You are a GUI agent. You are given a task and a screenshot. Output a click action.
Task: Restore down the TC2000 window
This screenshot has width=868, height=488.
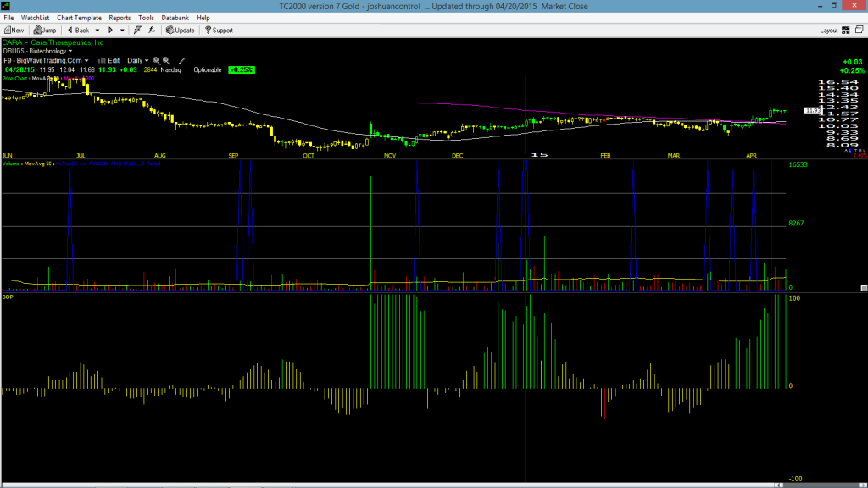point(834,6)
